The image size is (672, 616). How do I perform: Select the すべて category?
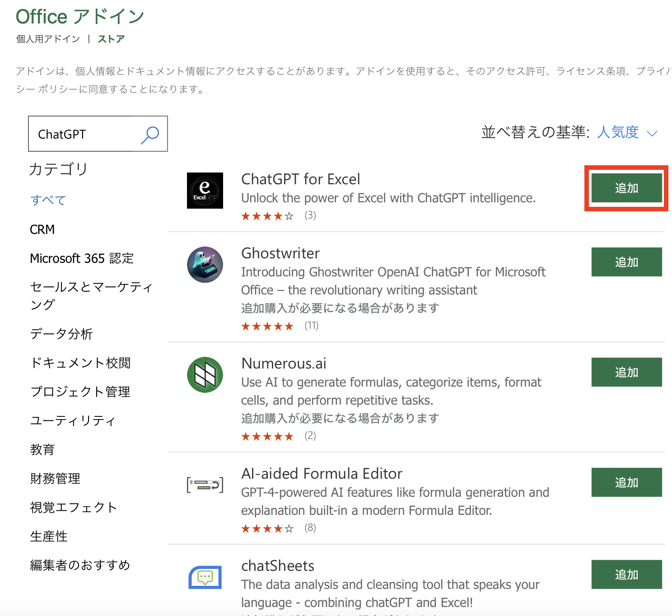pyautogui.click(x=48, y=200)
